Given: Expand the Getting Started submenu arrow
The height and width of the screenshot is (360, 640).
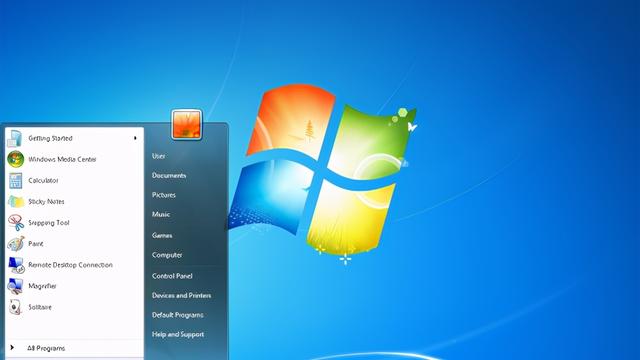Looking at the screenshot, I should (x=135, y=138).
